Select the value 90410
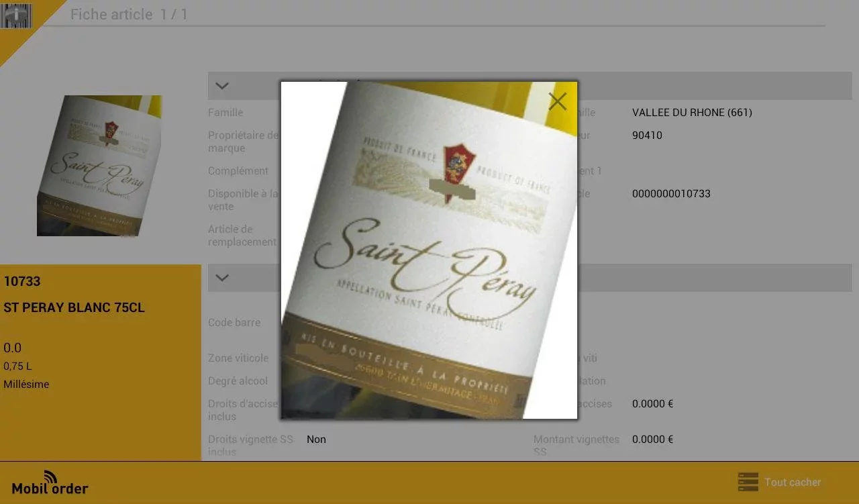Screen dimensions: 859x504 [647, 136]
